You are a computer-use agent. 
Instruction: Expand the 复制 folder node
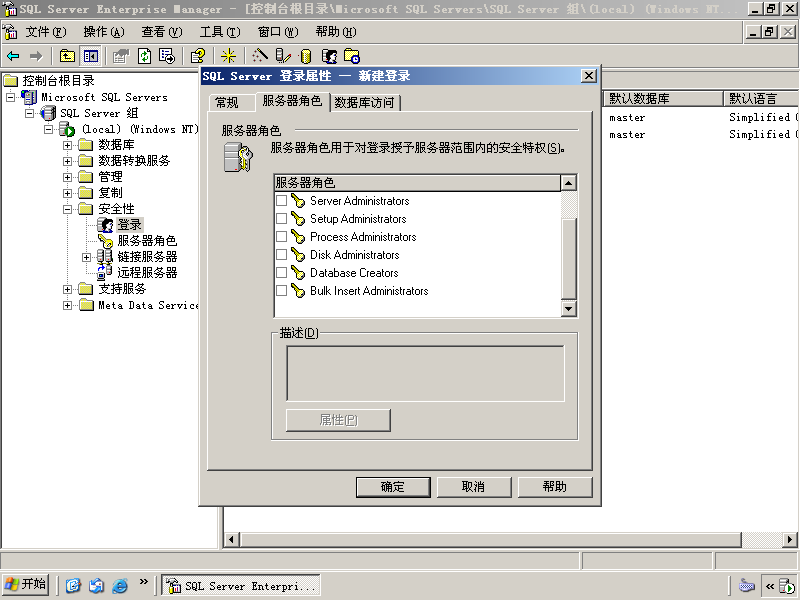(x=67, y=193)
